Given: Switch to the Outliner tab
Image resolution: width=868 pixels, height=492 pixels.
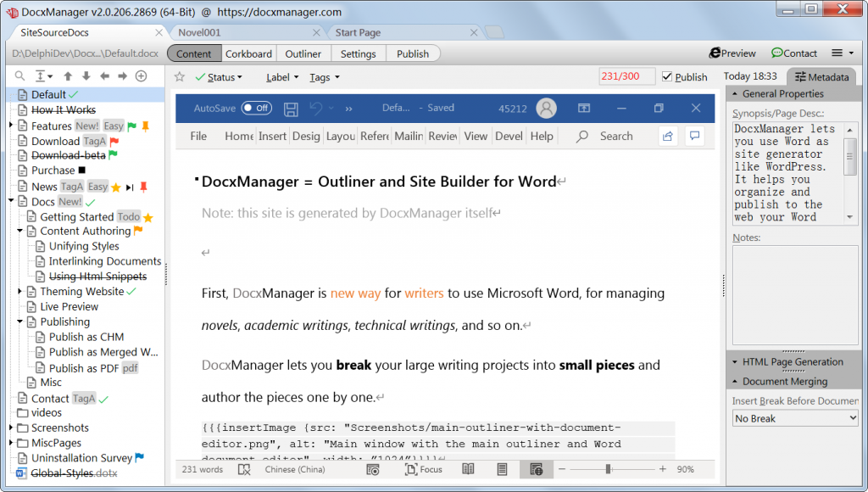Looking at the screenshot, I should 303,53.
